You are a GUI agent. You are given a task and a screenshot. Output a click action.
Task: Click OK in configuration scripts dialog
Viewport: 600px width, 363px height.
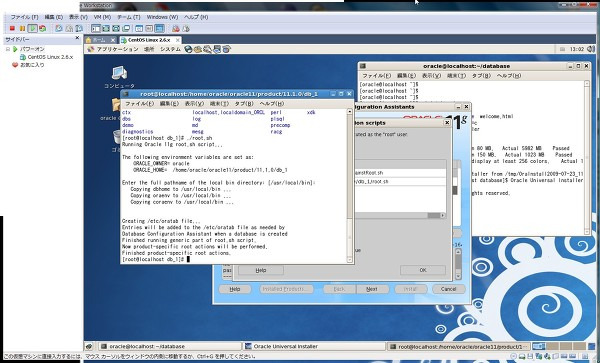click(423, 270)
